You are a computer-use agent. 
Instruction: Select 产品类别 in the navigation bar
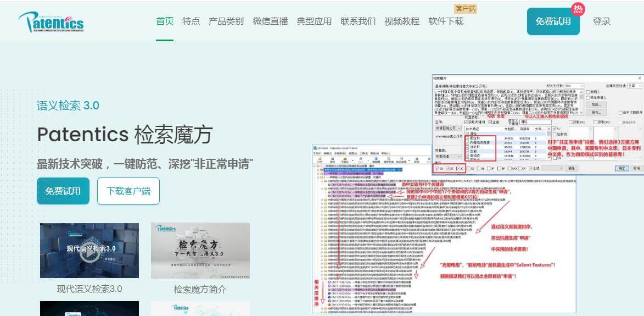[226, 21]
